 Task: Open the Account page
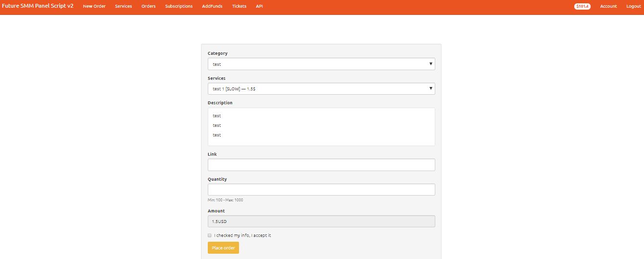[x=608, y=6]
